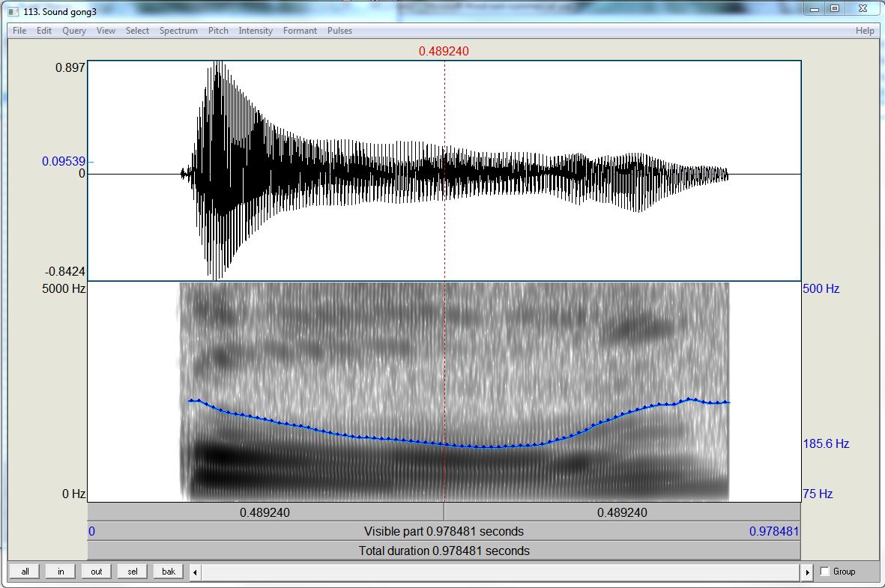The width and height of the screenshot is (885, 588).
Task: Click the scrollbar left arrow
Action: click(196, 572)
